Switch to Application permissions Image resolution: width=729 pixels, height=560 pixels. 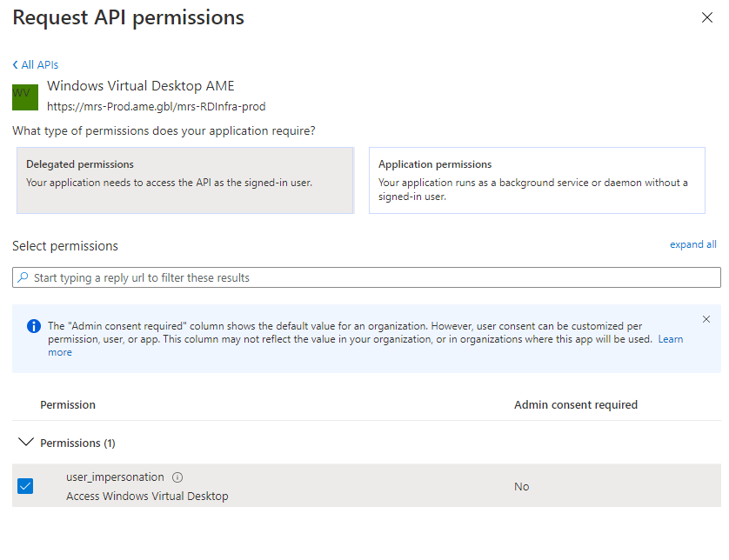[536, 180]
